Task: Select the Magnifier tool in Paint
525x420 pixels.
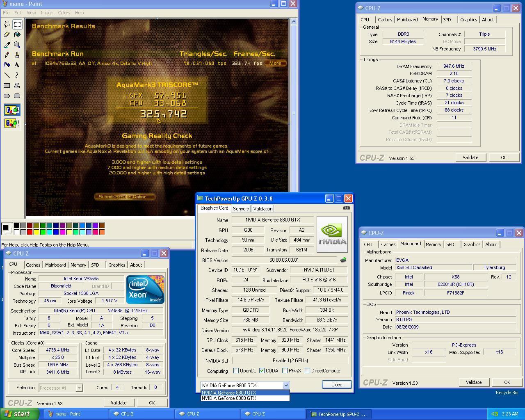Action: 17,45
